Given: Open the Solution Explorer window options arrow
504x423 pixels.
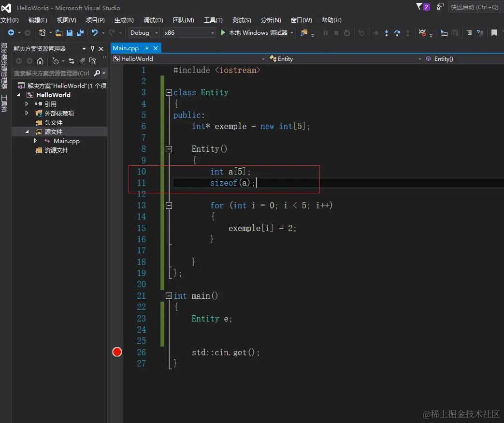Looking at the screenshot, I should [84, 48].
